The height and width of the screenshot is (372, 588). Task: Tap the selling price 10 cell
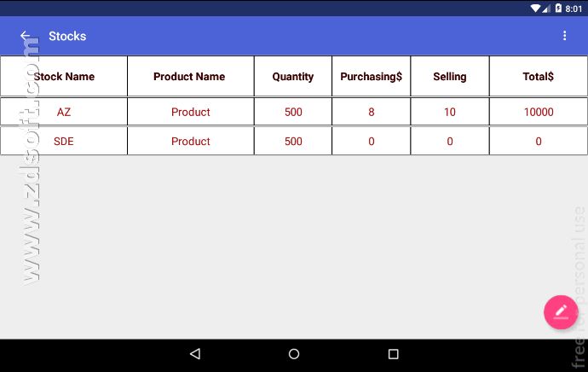tap(450, 112)
